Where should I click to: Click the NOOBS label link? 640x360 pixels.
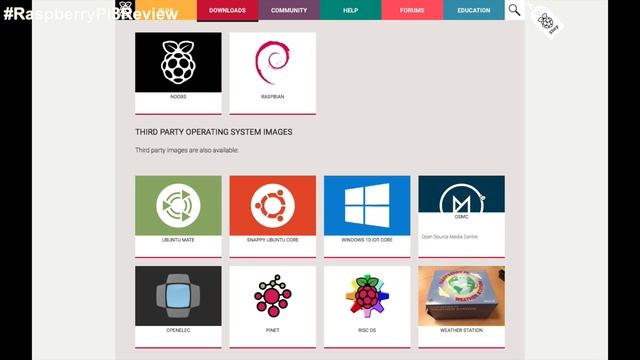coord(178,97)
